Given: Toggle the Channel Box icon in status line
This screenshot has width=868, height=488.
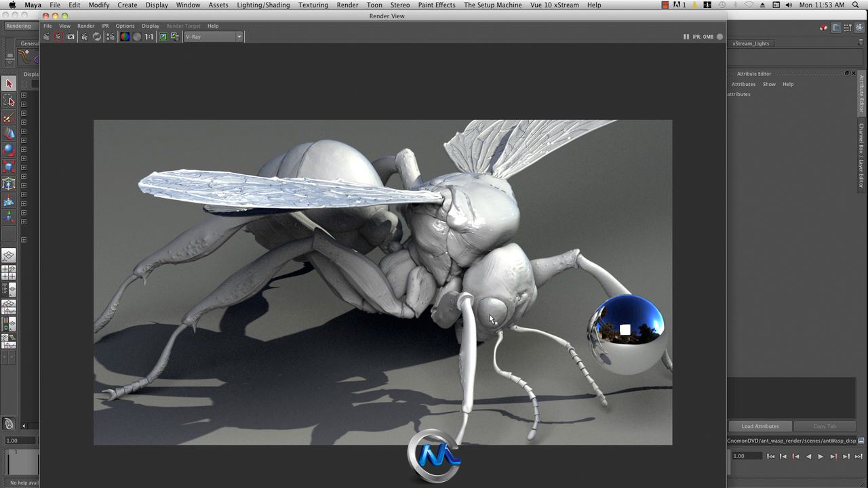Looking at the screenshot, I should click(860, 28).
